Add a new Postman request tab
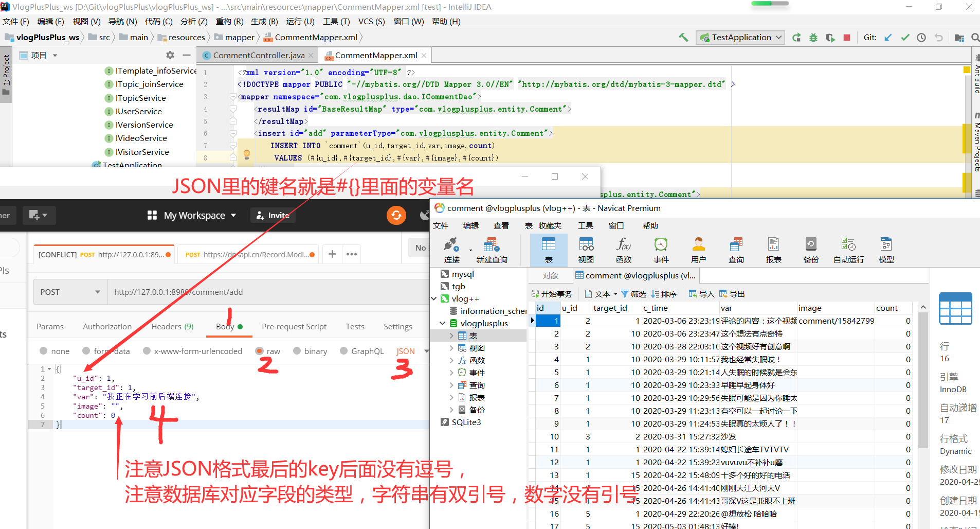The height and width of the screenshot is (529, 980). tap(332, 254)
